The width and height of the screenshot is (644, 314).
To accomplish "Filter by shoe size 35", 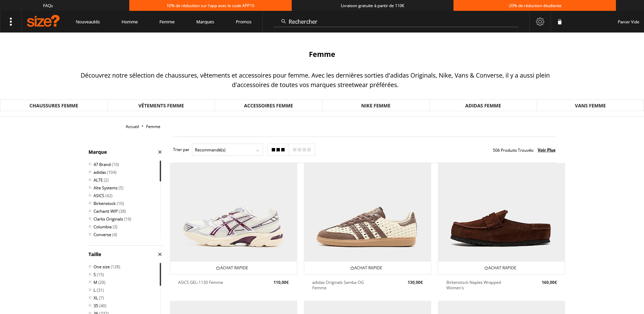I will pos(97,306).
